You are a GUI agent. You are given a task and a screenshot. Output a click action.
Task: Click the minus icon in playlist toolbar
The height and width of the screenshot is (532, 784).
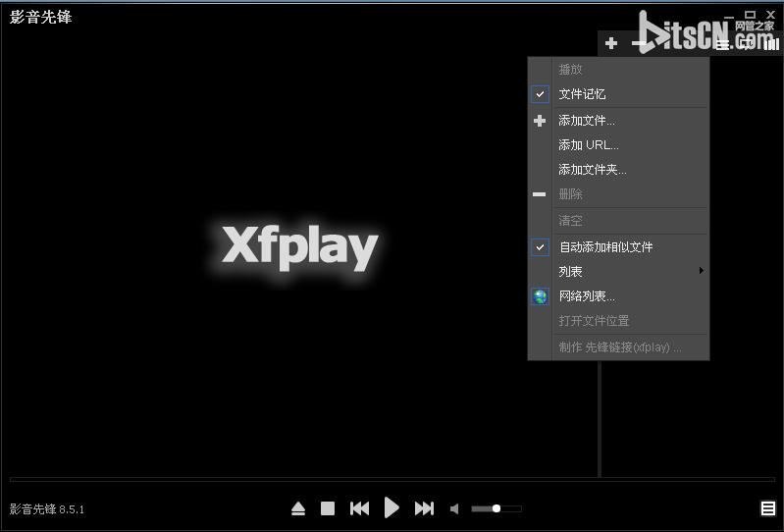pos(639,43)
